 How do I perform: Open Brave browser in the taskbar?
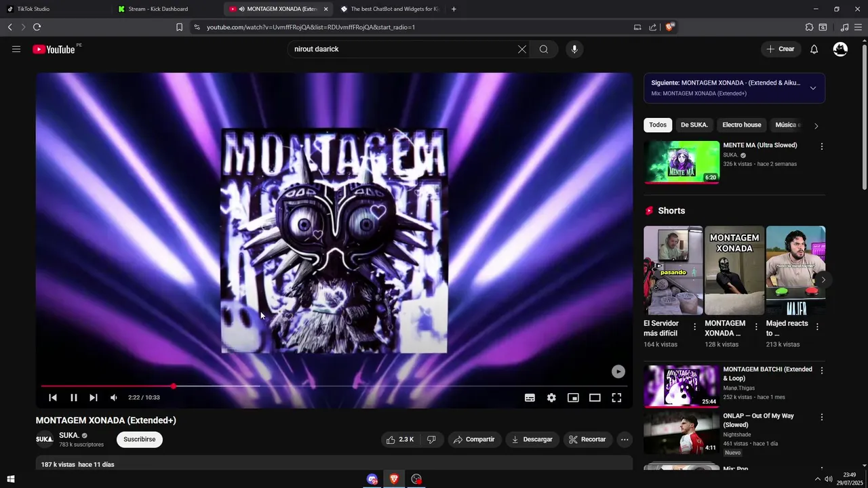394,479
